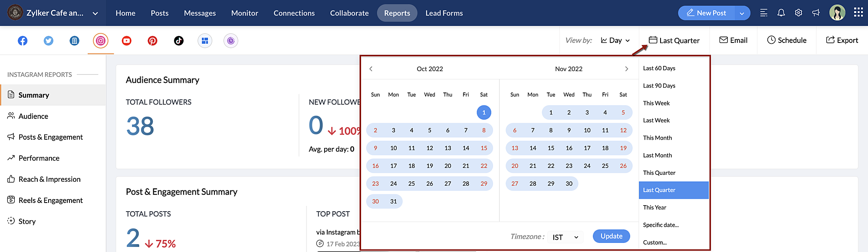Screen dimensions: 868x252
Task: Pick October 1 in the calendar
Action: coord(484,112)
